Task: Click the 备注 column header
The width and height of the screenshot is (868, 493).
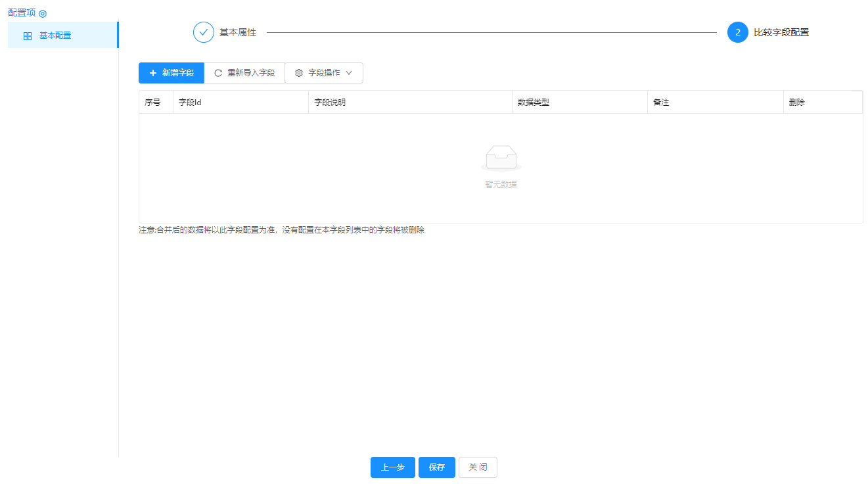Action: pos(661,103)
